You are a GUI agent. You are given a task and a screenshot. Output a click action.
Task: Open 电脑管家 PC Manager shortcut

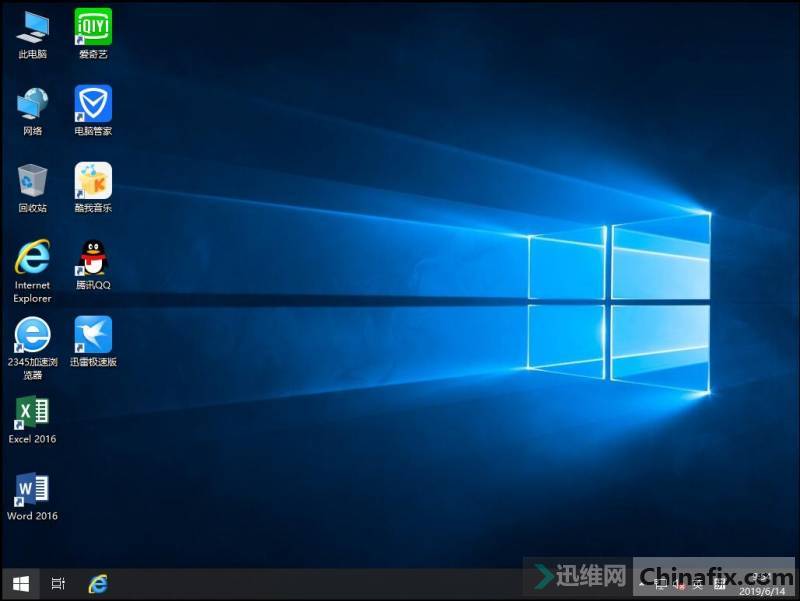pyautogui.click(x=93, y=111)
